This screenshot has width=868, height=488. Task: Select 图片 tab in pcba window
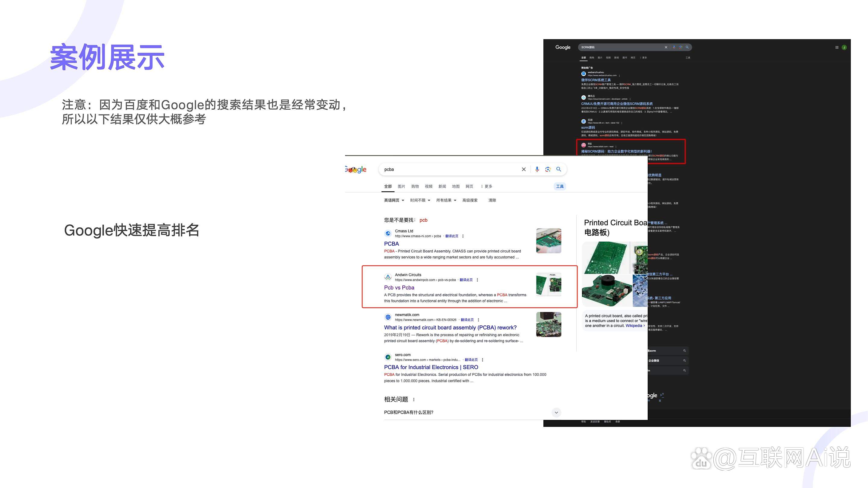(401, 186)
